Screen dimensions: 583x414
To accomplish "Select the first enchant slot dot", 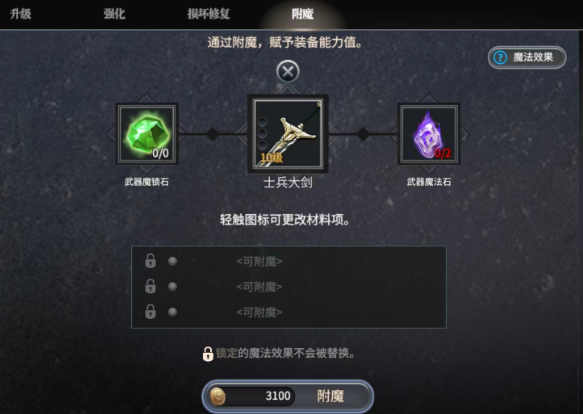I will pos(172,261).
